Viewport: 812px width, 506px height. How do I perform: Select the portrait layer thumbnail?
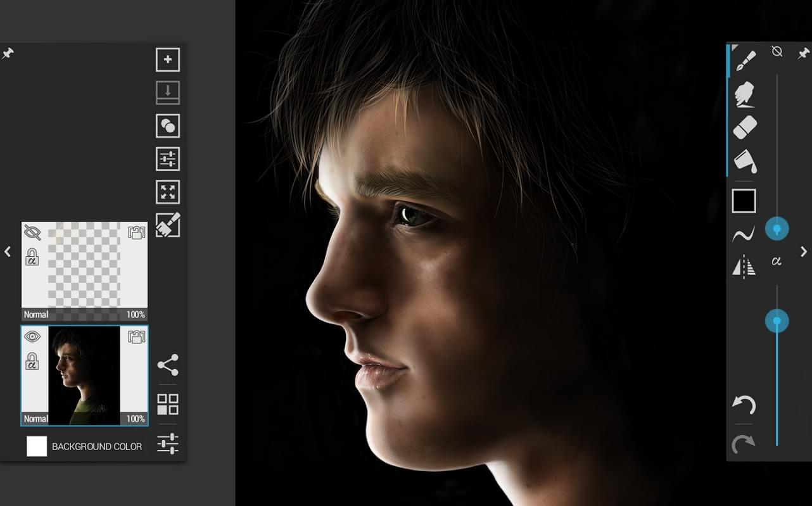click(x=84, y=376)
